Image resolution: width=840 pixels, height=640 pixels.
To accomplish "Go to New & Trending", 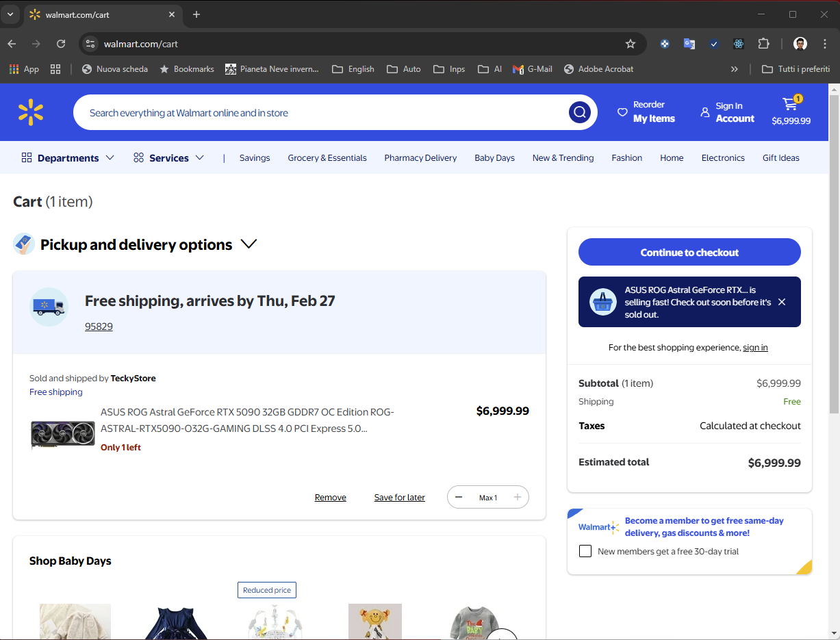I will point(563,157).
